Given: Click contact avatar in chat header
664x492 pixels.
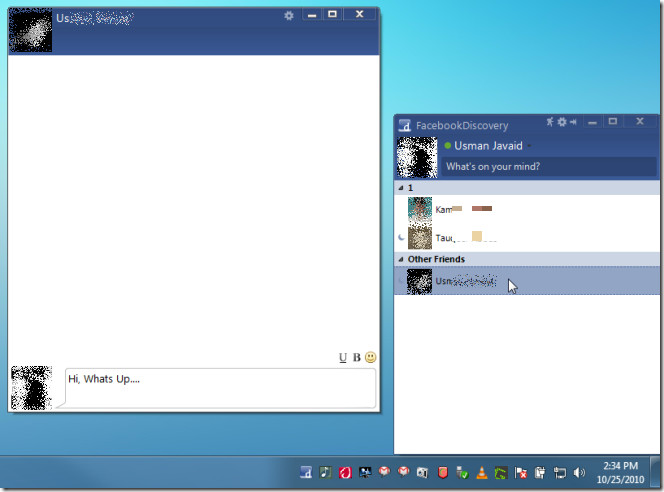Looking at the screenshot, I should coord(30,30).
